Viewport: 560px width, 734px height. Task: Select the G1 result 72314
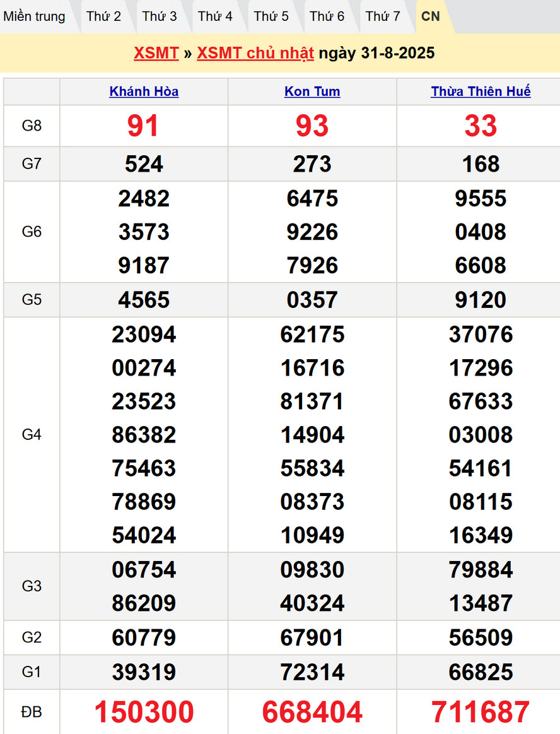pyautogui.click(x=312, y=672)
